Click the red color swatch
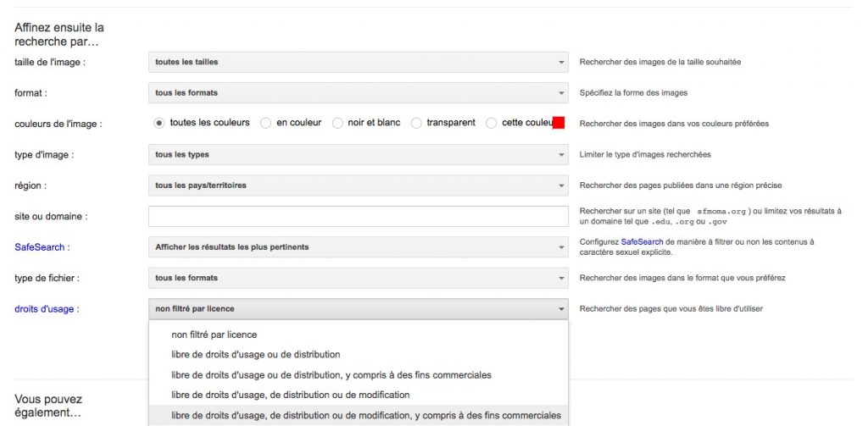This screenshot has height=426, width=868. [x=558, y=123]
